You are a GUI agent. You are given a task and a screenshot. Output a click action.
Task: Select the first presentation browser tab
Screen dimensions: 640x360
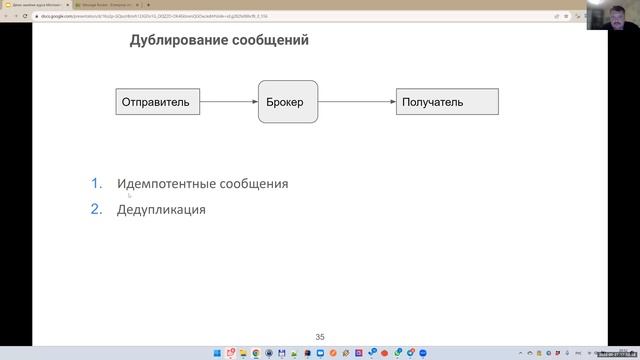[x=37, y=5]
